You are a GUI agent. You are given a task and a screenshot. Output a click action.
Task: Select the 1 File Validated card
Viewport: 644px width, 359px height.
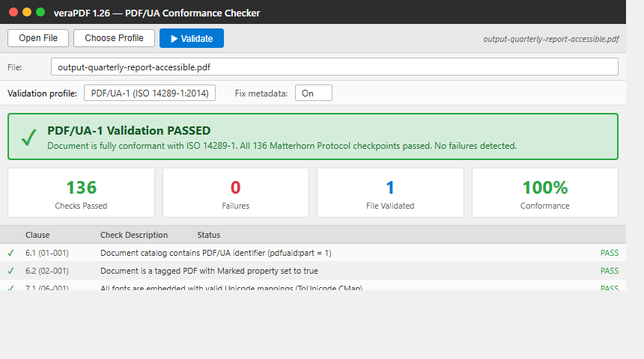click(x=390, y=192)
